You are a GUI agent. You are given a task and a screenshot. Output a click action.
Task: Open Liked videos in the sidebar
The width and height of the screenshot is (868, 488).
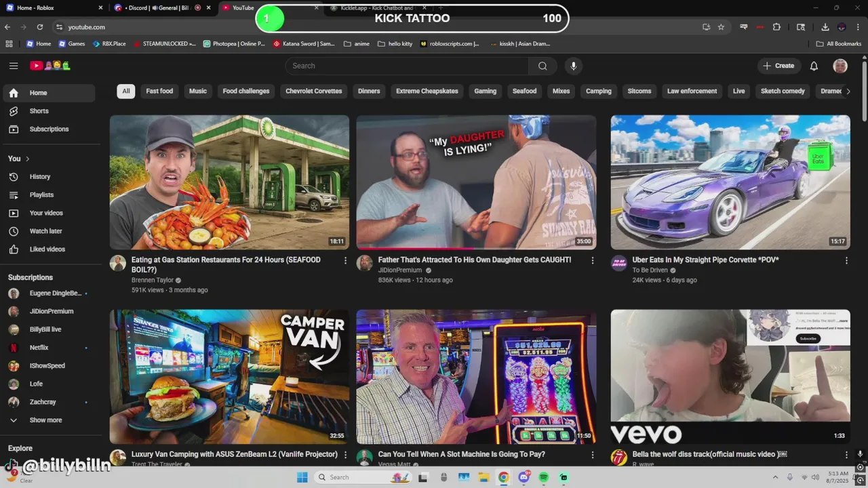(x=47, y=249)
